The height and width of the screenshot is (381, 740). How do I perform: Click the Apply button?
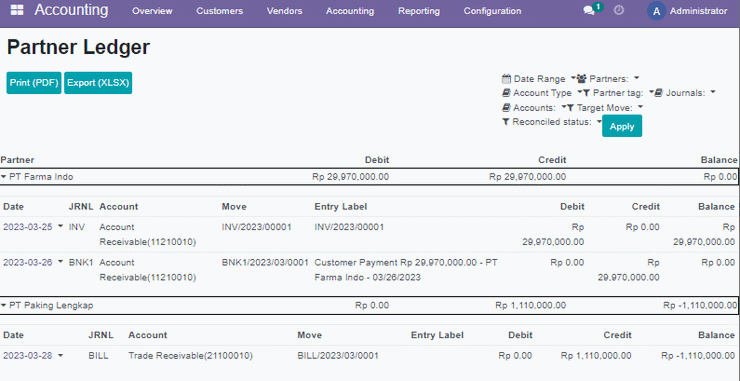622,126
